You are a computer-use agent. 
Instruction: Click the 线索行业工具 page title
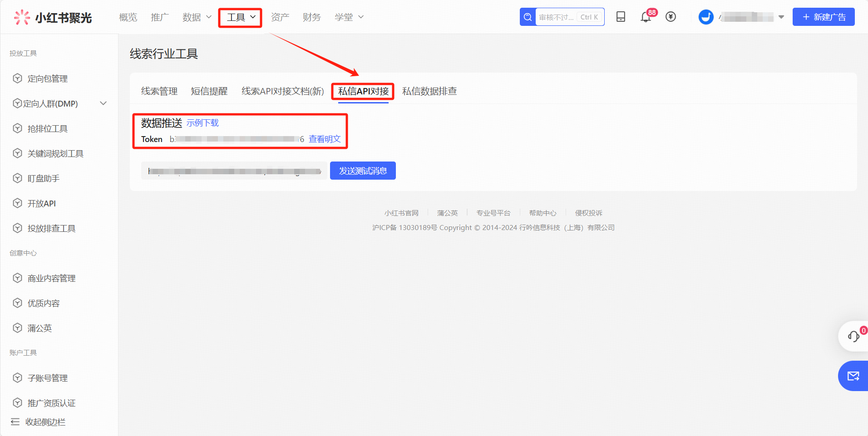(164, 54)
